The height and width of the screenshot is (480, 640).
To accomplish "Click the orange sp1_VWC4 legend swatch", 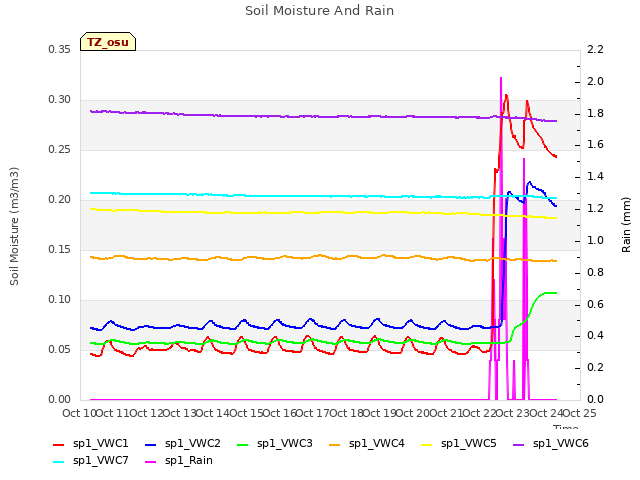I will 335,445.
